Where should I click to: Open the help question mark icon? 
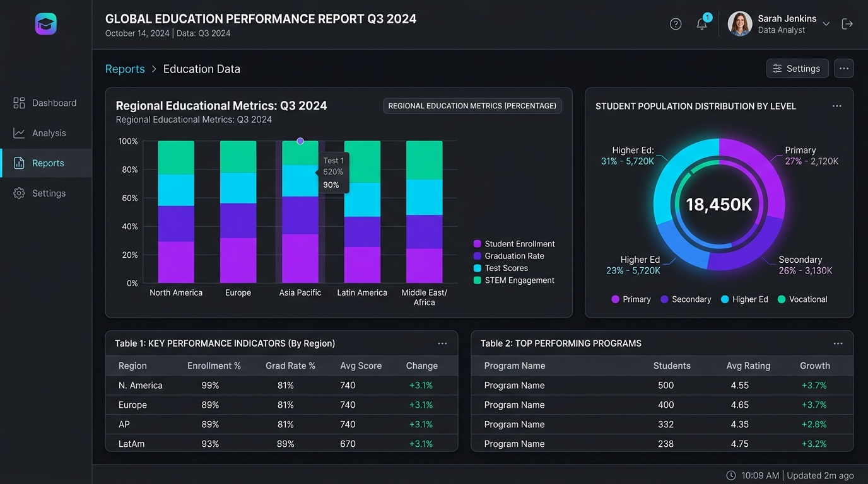click(x=676, y=24)
